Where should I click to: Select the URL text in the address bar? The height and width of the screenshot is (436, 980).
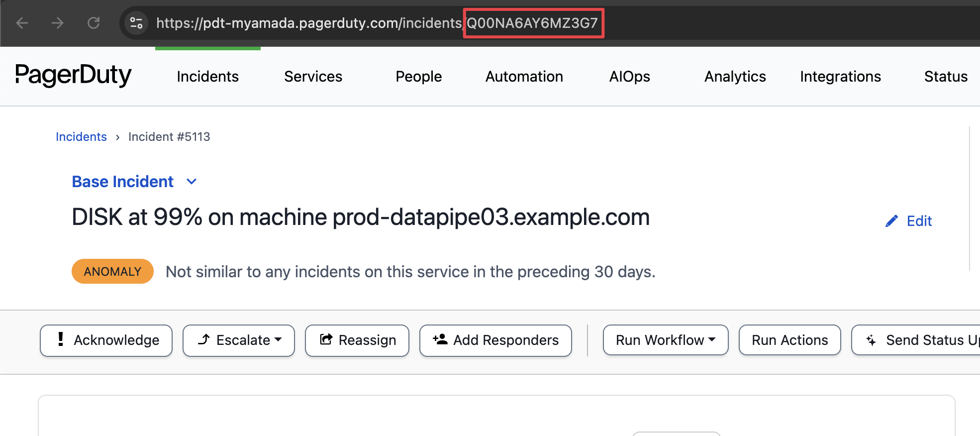(377, 23)
